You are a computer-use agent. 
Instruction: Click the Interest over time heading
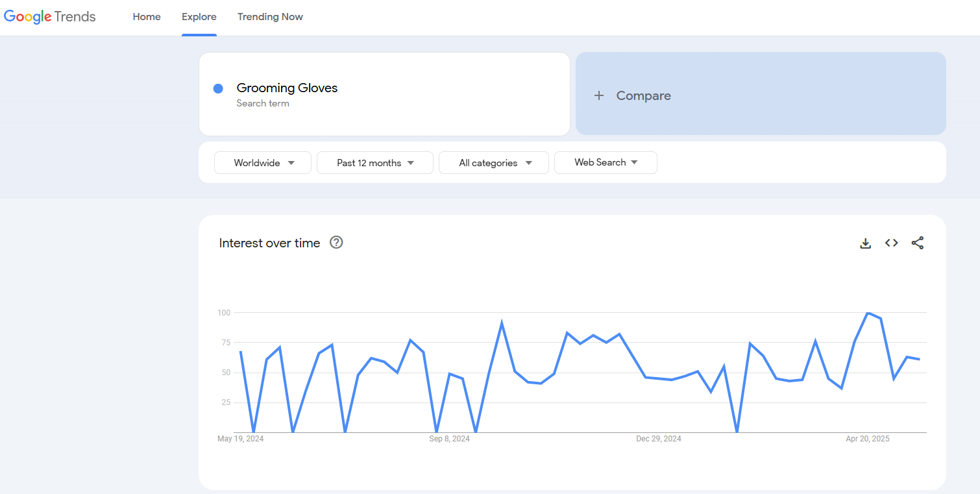pos(269,243)
